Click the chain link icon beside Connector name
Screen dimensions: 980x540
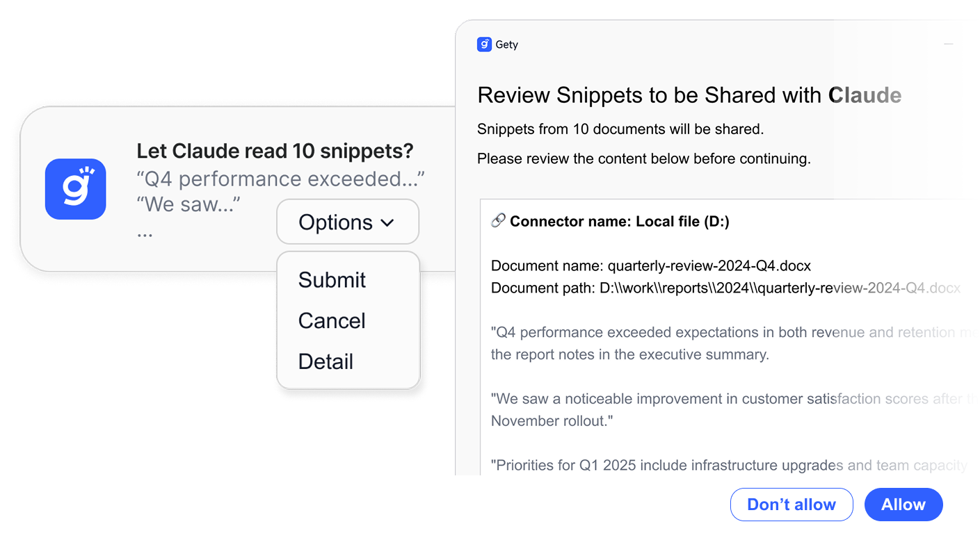(x=498, y=221)
